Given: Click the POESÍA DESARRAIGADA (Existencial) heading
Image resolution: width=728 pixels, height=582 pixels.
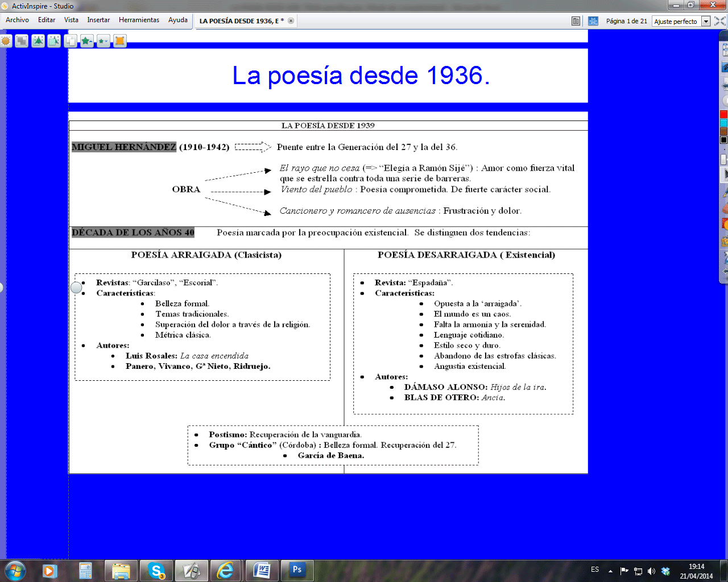Looking at the screenshot, I should tap(466, 255).
